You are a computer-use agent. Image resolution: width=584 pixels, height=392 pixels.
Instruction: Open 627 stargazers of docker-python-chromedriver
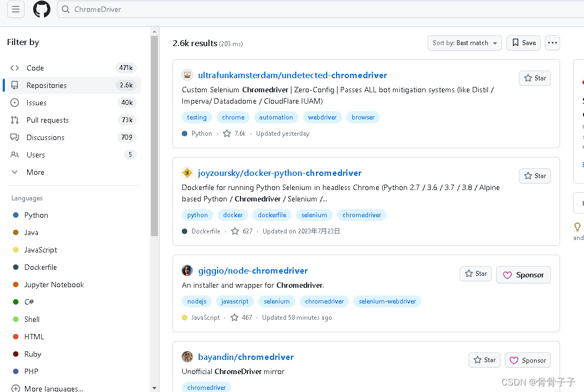click(x=242, y=231)
